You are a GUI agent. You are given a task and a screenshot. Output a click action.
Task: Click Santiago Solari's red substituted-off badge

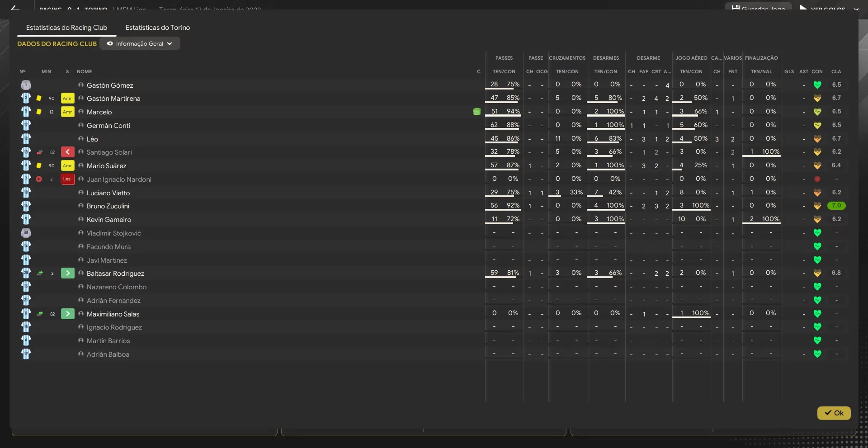click(67, 152)
